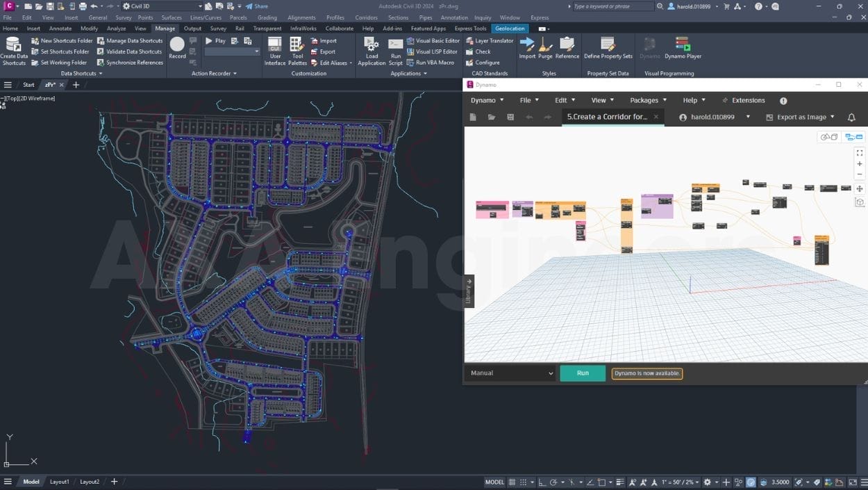Toggle ortho mode in the status bar
868x490 pixels.
pyautogui.click(x=542, y=482)
